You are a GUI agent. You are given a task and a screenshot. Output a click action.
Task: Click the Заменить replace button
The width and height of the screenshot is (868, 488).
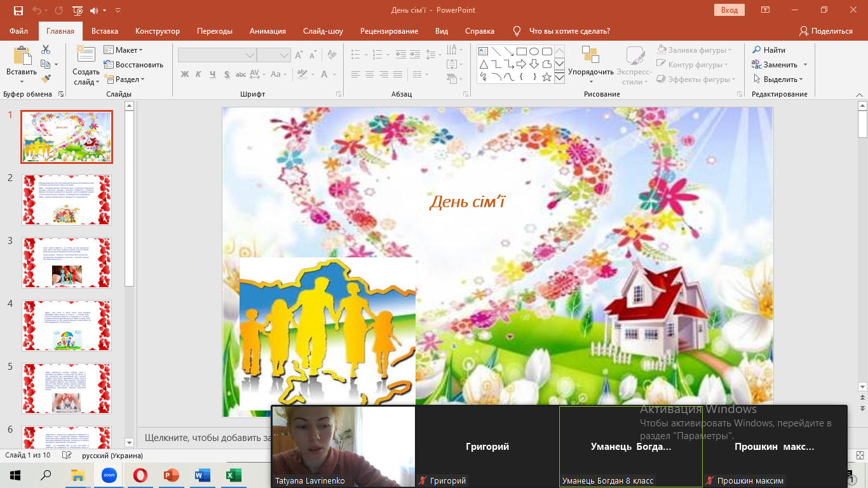pyautogui.click(x=775, y=64)
